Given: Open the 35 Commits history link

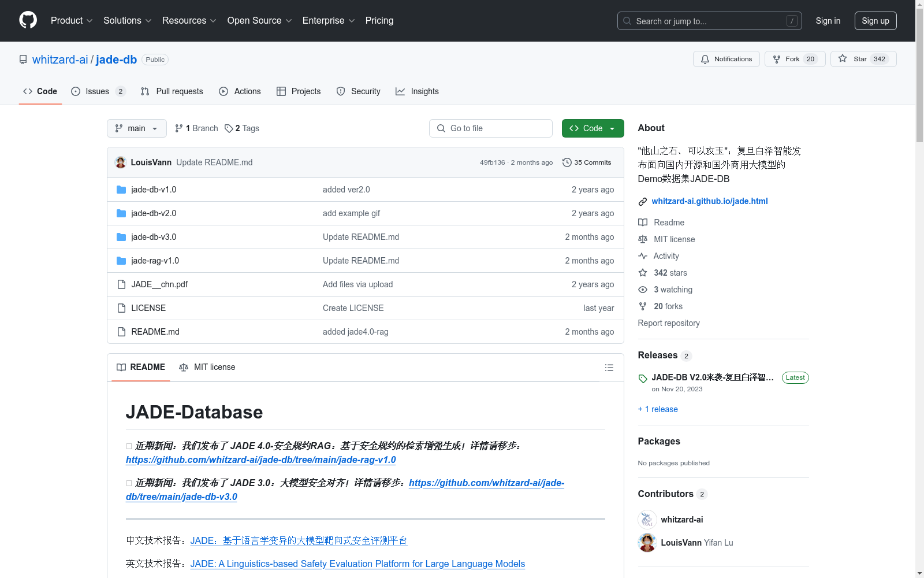Looking at the screenshot, I should [587, 162].
